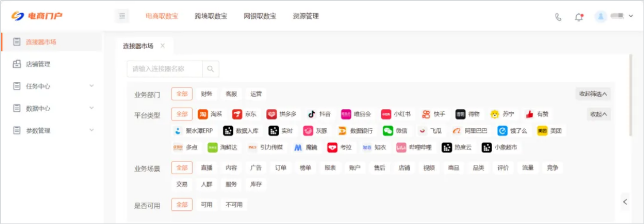
Task: Select 全部 under 业务部门
Action: click(182, 94)
